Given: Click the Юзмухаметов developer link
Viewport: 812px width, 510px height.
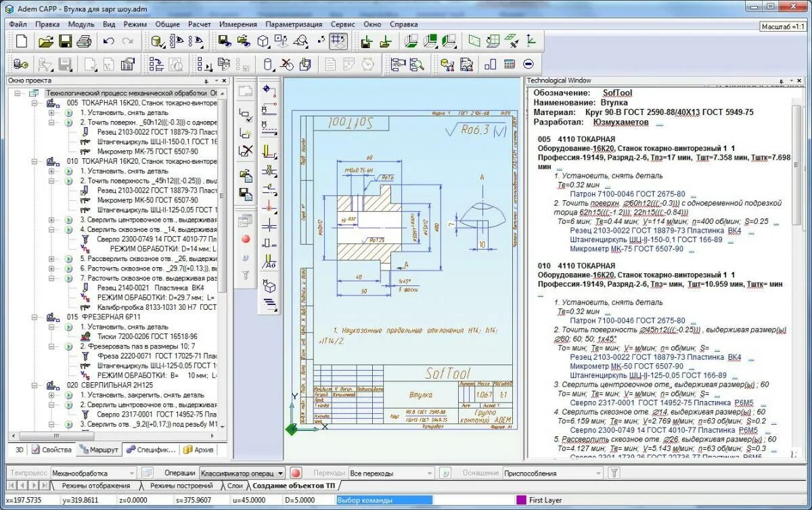Looking at the screenshot, I should pyautogui.click(x=621, y=122).
